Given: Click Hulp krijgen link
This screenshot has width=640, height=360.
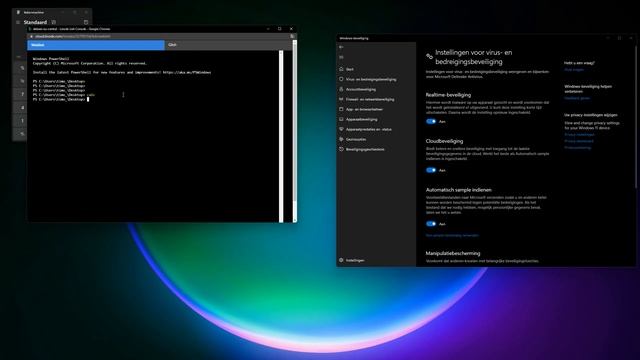Looking at the screenshot, I should pyautogui.click(x=574, y=70).
